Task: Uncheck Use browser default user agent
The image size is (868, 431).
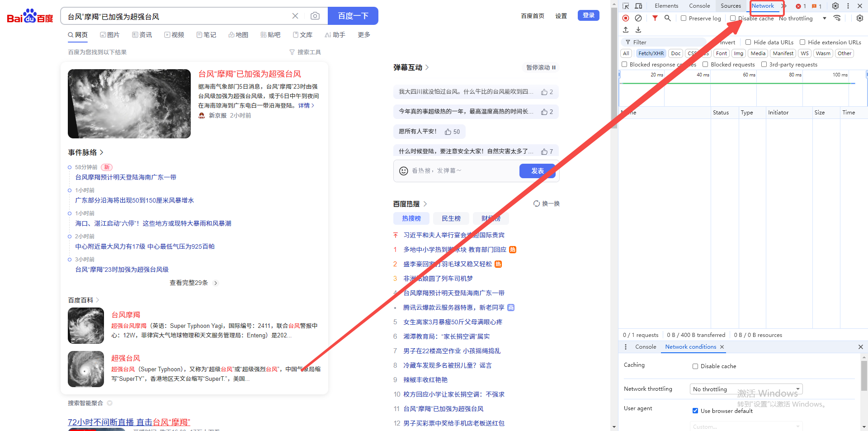Action: click(695, 411)
